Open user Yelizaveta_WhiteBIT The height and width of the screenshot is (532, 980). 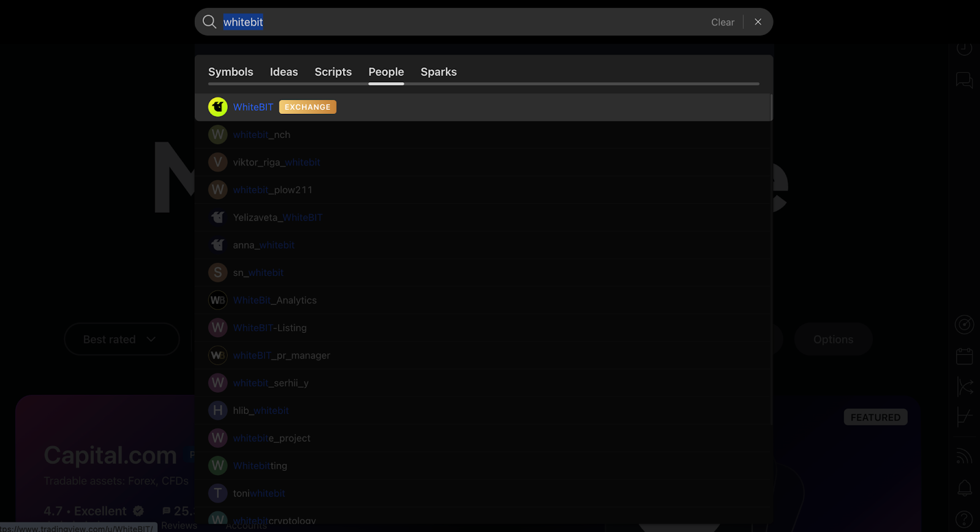(483, 218)
